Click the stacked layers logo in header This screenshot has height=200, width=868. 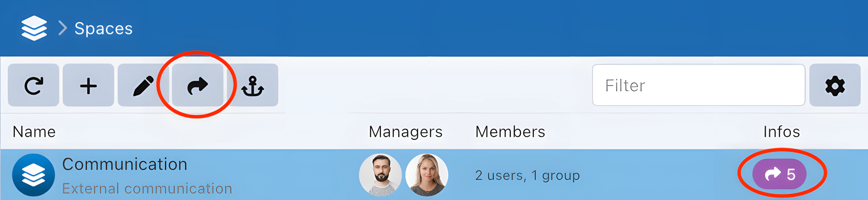pos(34,28)
